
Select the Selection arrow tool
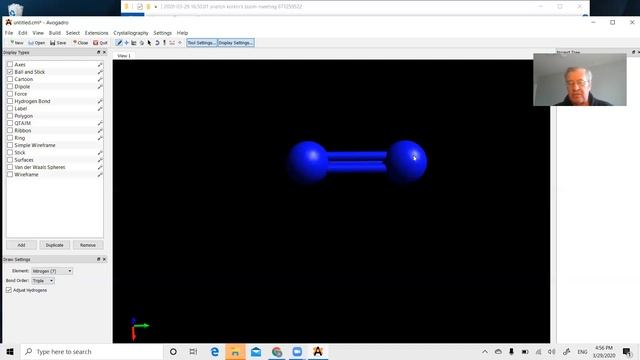pyautogui.click(x=149, y=43)
